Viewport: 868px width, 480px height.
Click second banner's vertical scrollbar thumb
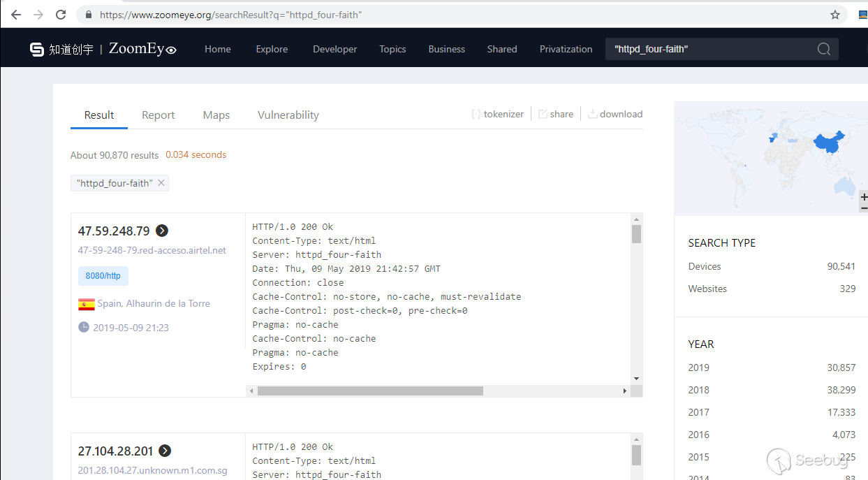pyautogui.click(x=636, y=456)
